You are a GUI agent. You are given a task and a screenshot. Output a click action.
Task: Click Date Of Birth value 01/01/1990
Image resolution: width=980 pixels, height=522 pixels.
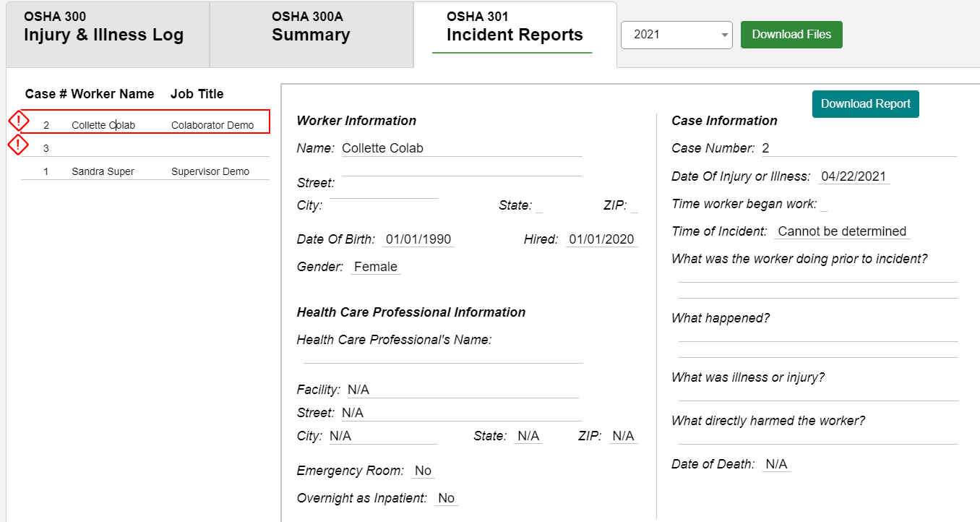[418, 239]
